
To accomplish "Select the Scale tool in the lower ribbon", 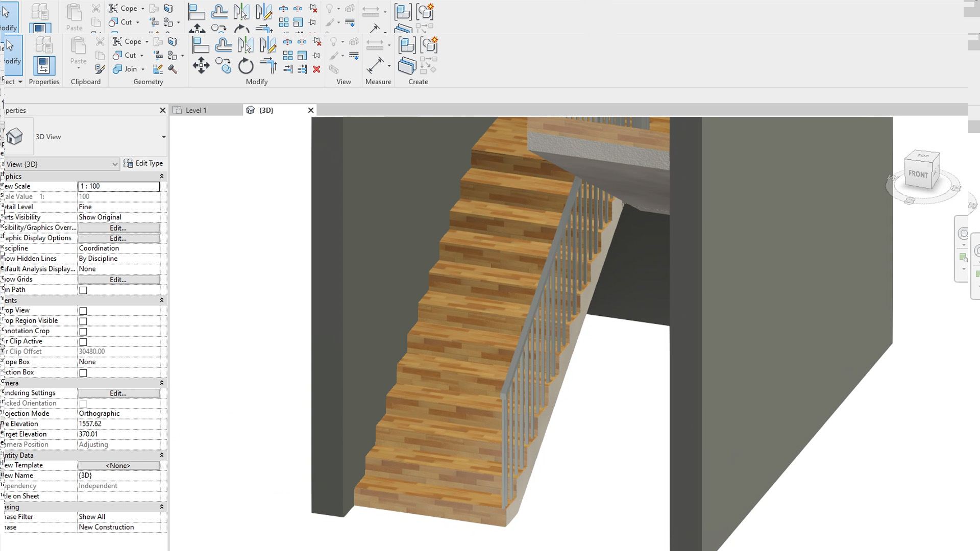I will click(302, 56).
